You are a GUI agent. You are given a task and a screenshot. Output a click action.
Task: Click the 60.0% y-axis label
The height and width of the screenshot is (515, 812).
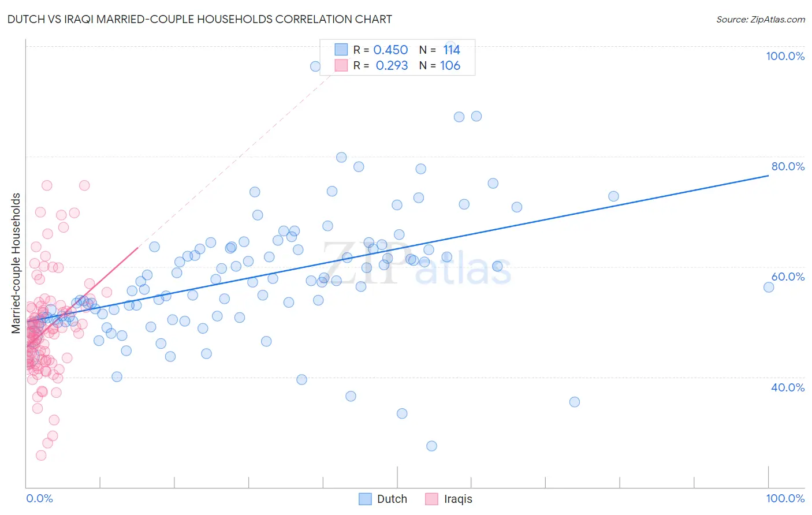click(x=788, y=277)
